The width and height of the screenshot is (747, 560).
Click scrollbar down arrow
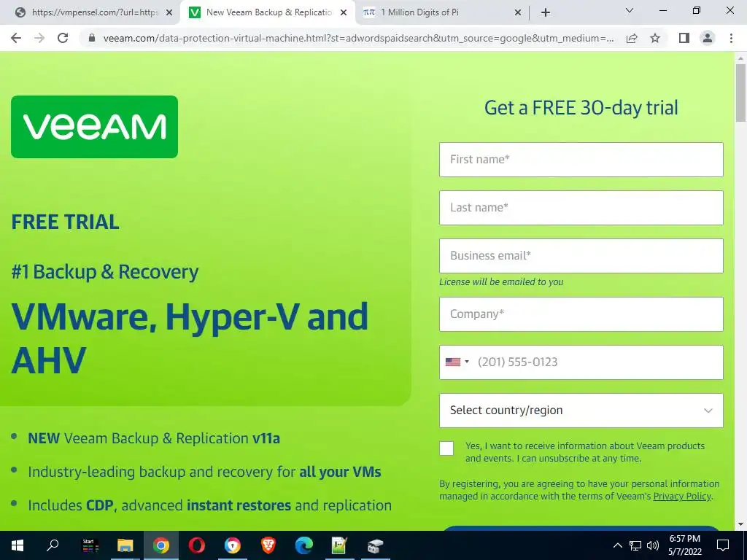(x=740, y=524)
